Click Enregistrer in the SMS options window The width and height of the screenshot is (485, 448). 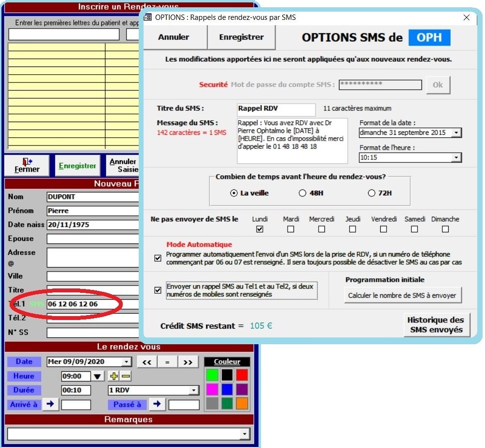[x=241, y=37]
